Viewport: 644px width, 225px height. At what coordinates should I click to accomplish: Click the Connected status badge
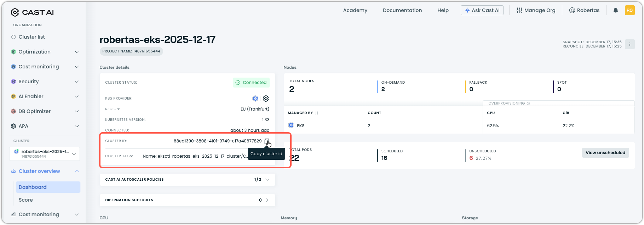pos(251,83)
